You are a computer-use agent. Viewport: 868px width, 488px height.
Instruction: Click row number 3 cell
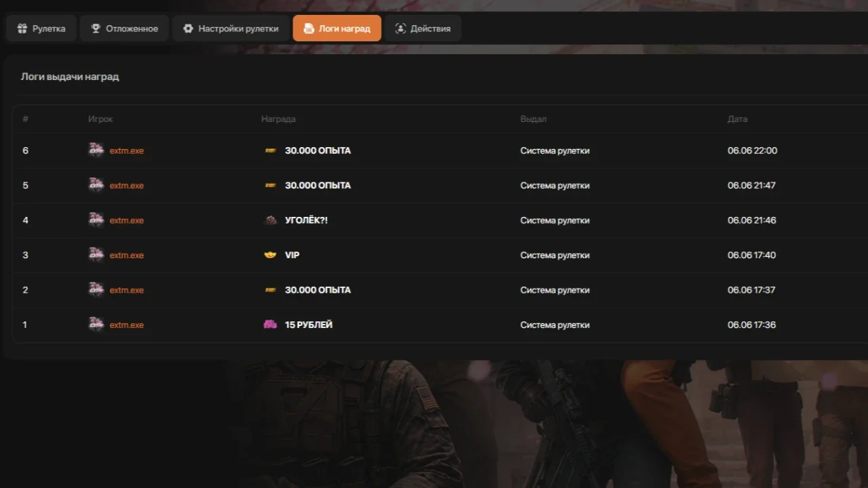click(25, 255)
